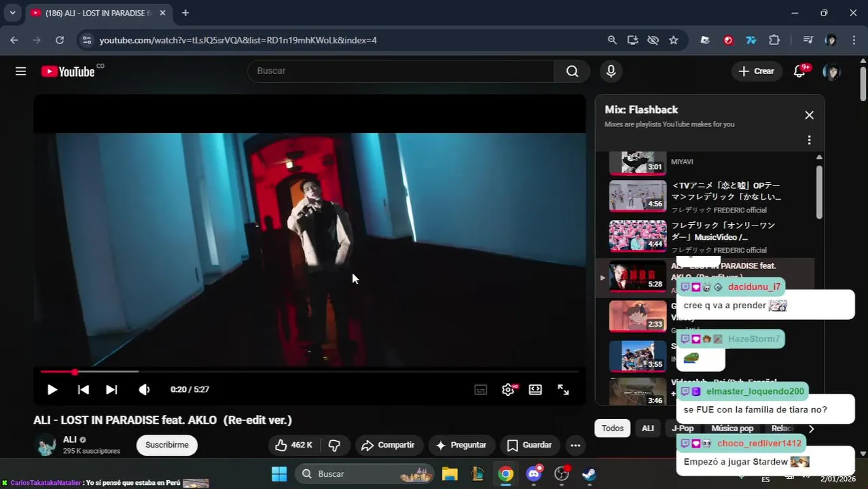Image resolution: width=868 pixels, height=489 pixels.
Task: Open the Windows Start menu
Action: [x=279, y=474]
